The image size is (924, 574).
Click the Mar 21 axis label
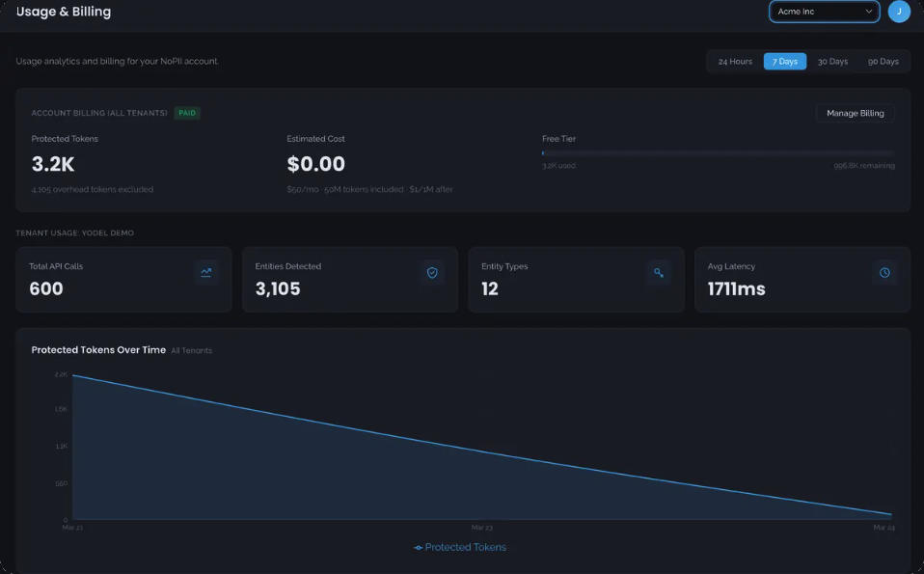tap(72, 528)
